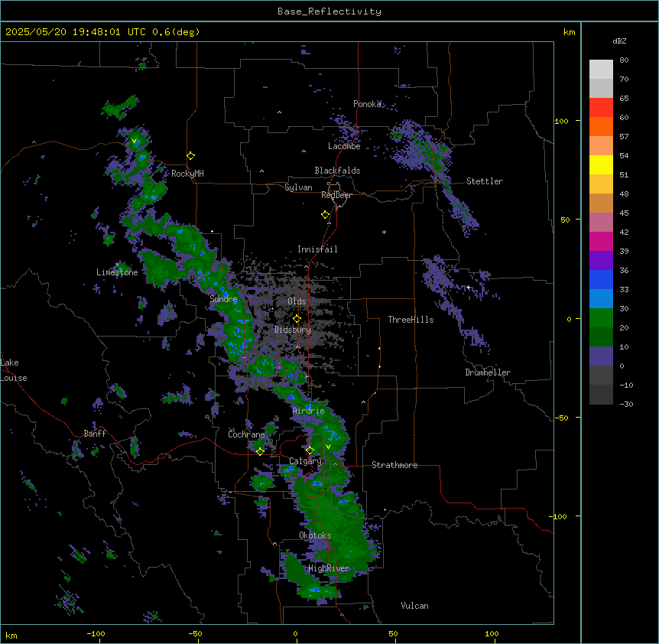Select the Sylvan label
This screenshot has width=659, height=644.
point(298,187)
